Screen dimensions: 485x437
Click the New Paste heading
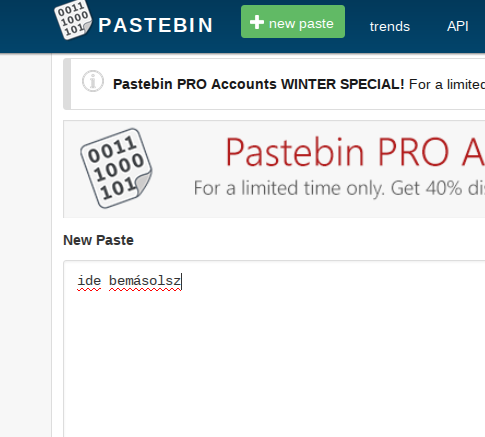98,240
